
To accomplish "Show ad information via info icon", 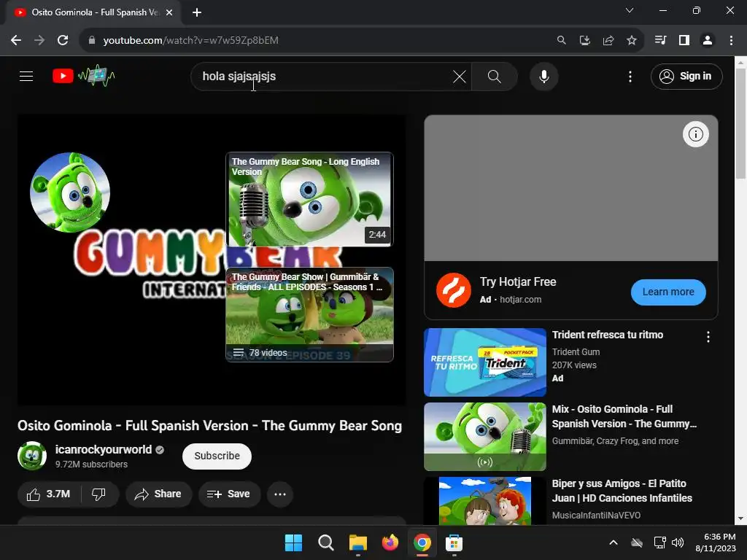I will coord(695,134).
